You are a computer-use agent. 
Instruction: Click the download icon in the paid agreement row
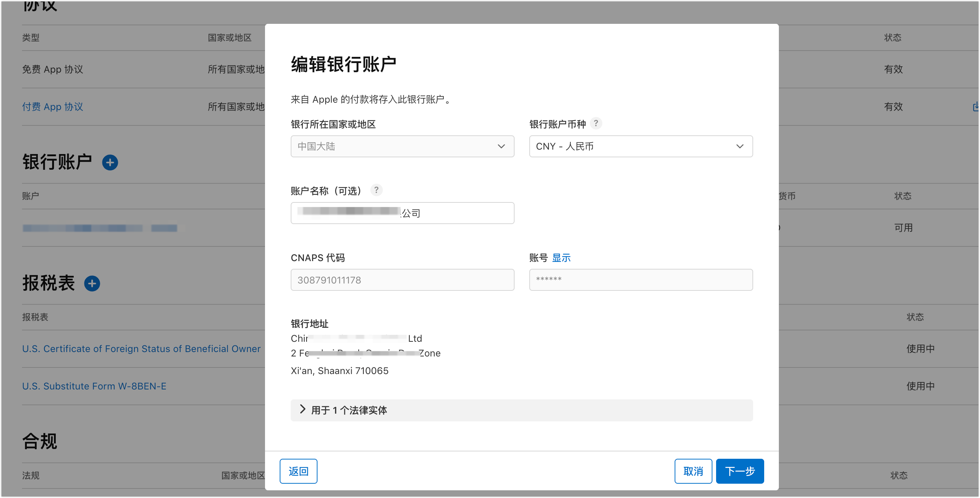[976, 107]
